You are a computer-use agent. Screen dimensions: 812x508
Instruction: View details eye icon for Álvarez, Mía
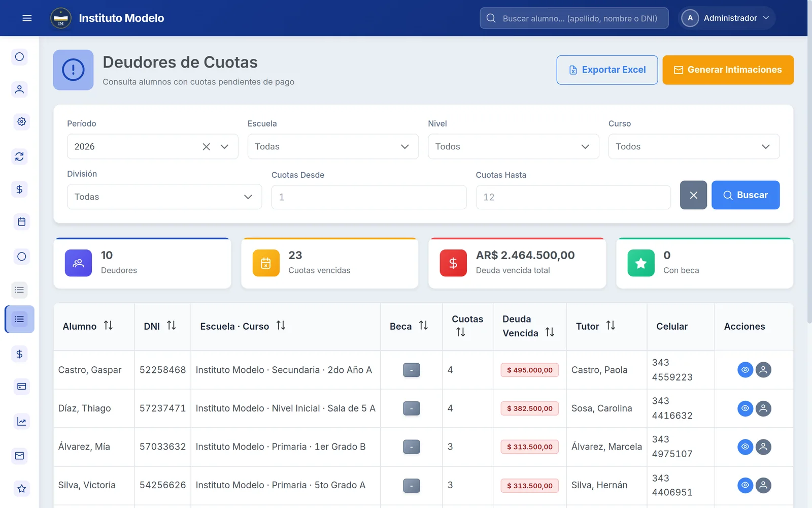point(745,447)
